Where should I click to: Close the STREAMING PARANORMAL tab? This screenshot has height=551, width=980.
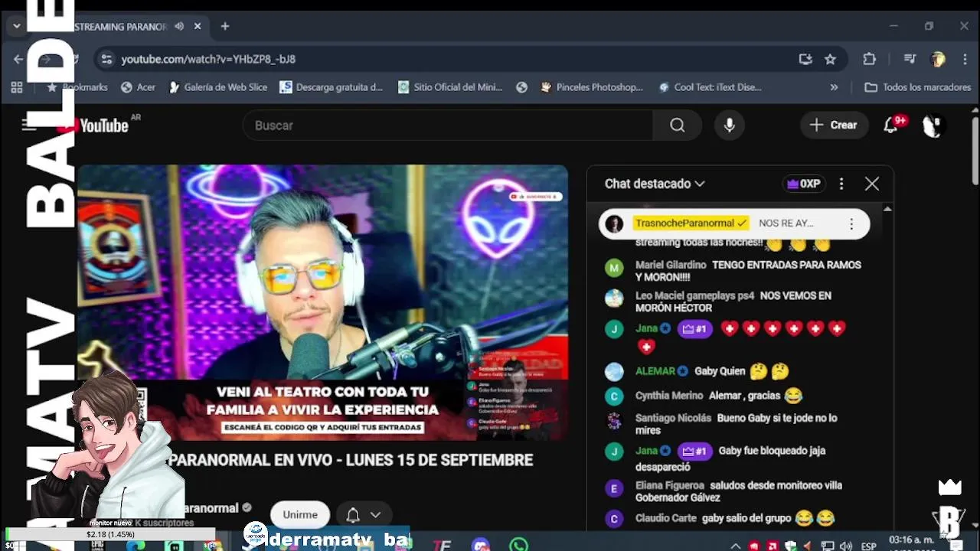pyautogui.click(x=198, y=26)
